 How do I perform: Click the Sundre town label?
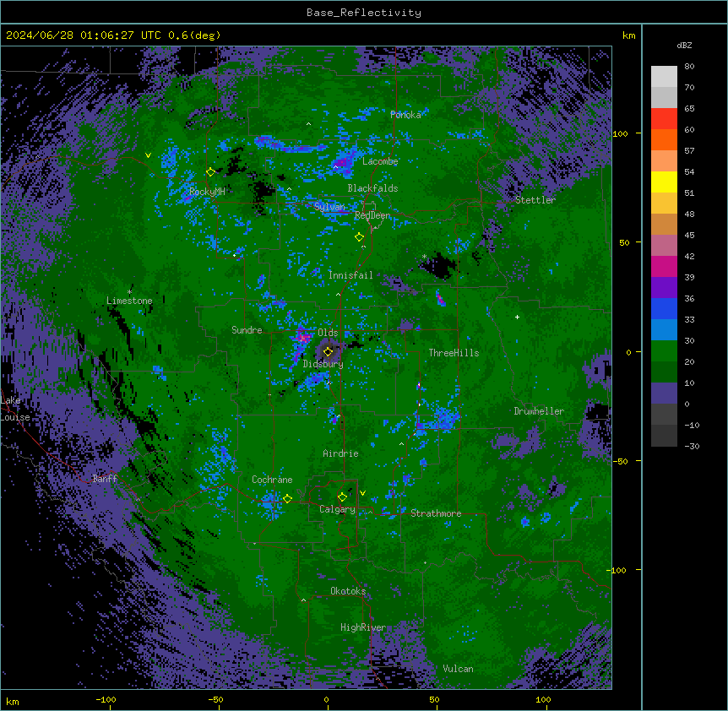(247, 330)
